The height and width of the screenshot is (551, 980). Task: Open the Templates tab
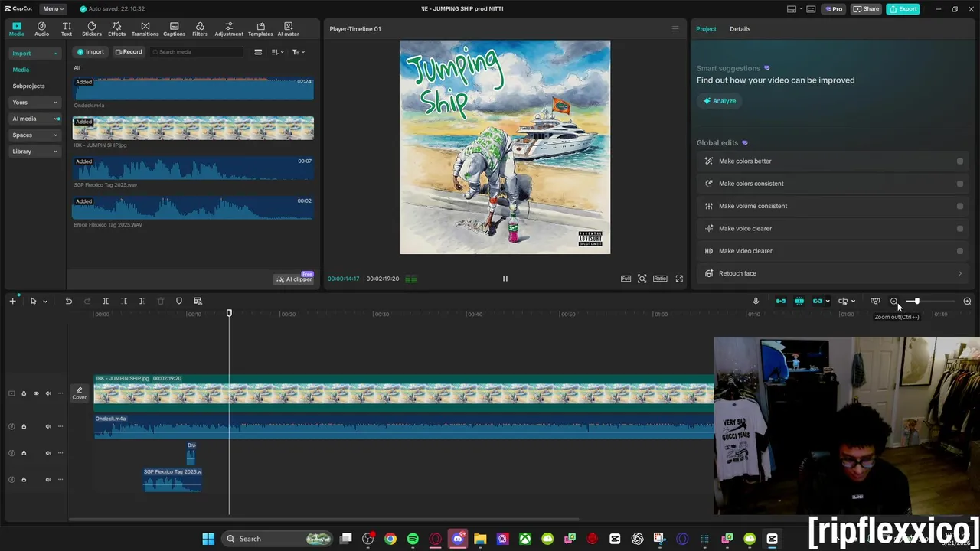pyautogui.click(x=260, y=29)
